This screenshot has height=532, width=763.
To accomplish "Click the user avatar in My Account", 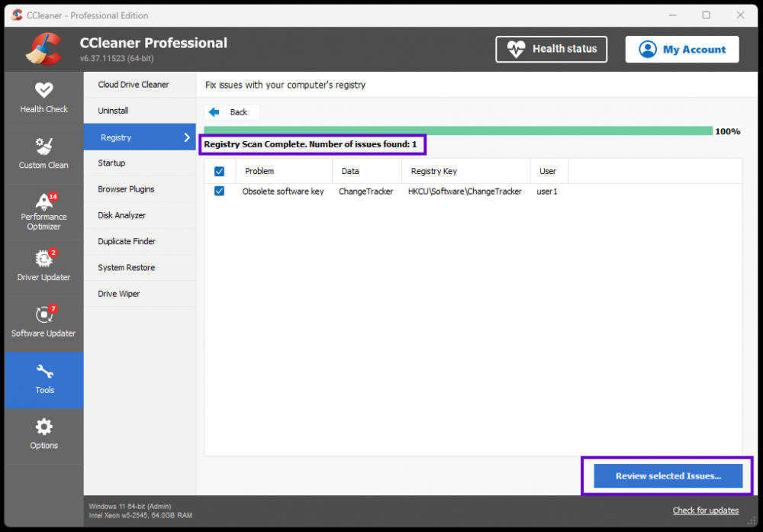I will point(648,49).
